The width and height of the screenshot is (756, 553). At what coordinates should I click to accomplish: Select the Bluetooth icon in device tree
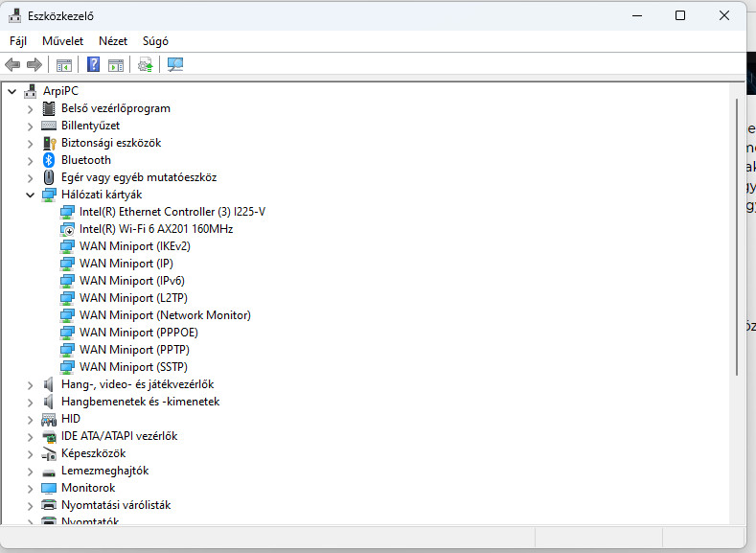50,160
